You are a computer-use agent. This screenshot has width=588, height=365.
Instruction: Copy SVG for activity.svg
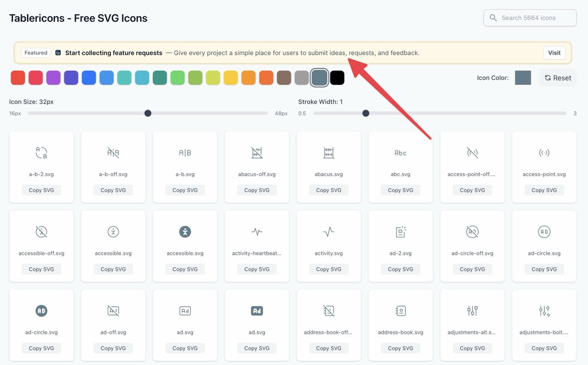click(x=329, y=269)
